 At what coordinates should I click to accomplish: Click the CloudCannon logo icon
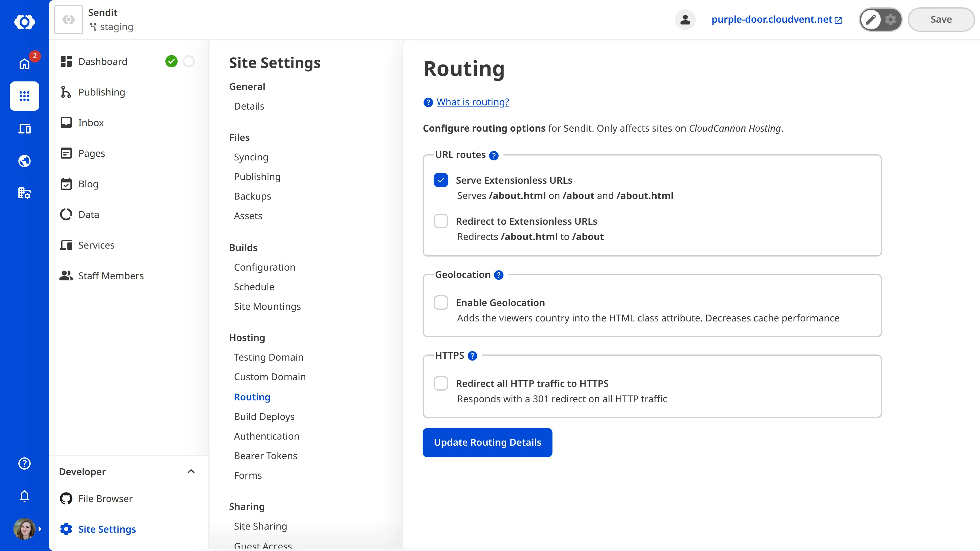(x=24, y=22)
